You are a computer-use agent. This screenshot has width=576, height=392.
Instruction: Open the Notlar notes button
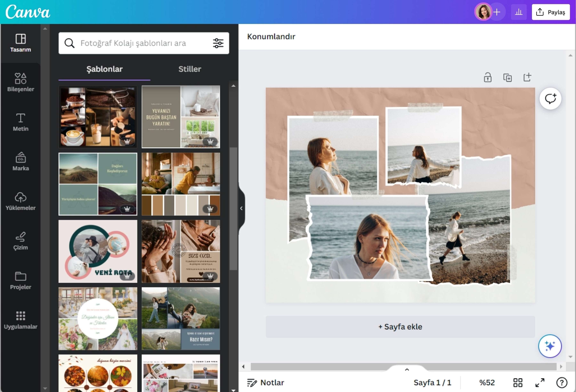[x=265, y=383]
